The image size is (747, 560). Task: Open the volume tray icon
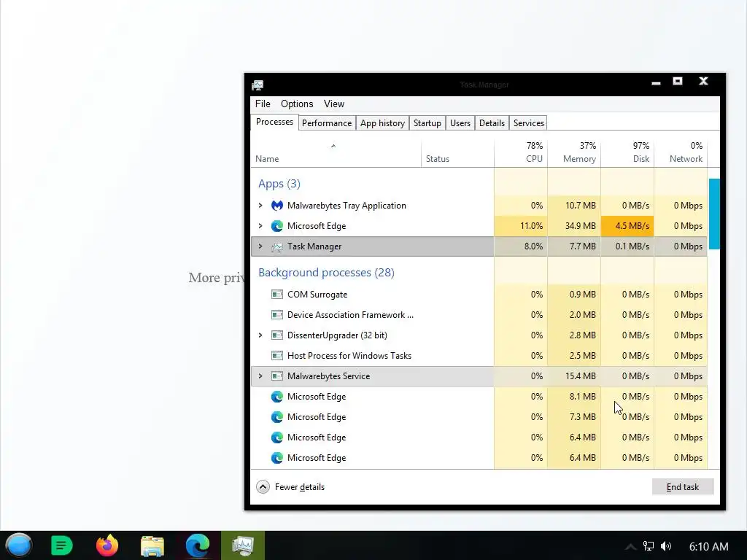(666, 546)
